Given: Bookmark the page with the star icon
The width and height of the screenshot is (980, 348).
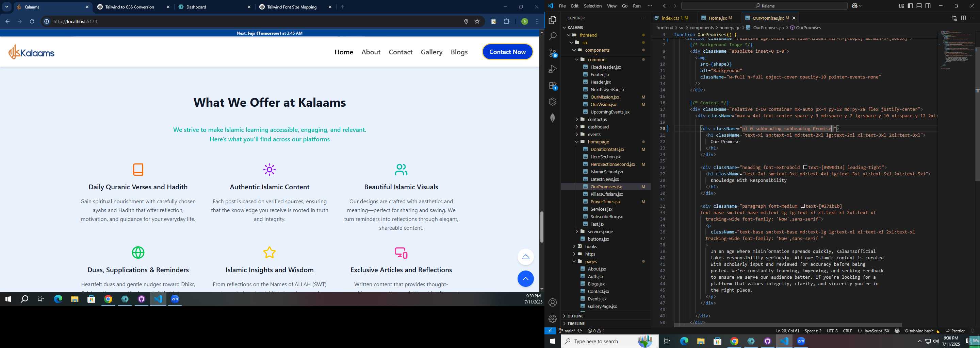Looking at the screenshot, I should click(x=477, y=22).
